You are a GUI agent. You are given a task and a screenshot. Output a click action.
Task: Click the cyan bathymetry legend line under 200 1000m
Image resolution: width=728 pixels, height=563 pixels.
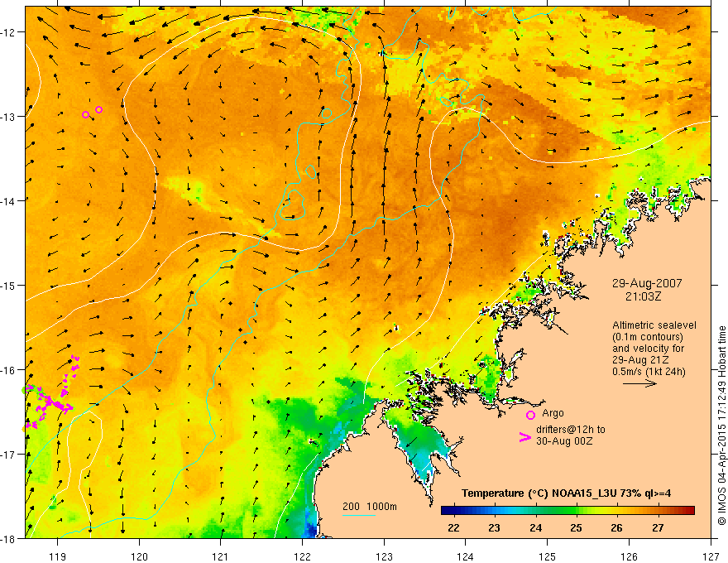coord(359,515)
